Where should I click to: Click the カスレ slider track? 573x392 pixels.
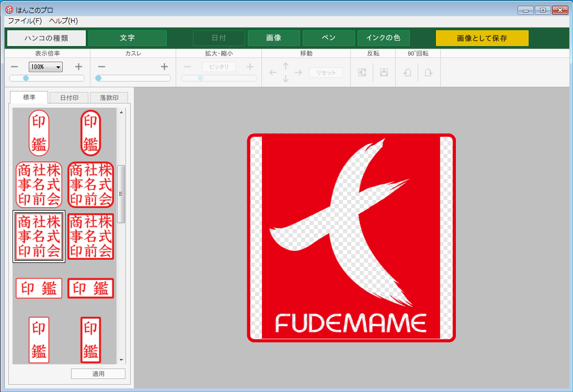coord(134,78)
